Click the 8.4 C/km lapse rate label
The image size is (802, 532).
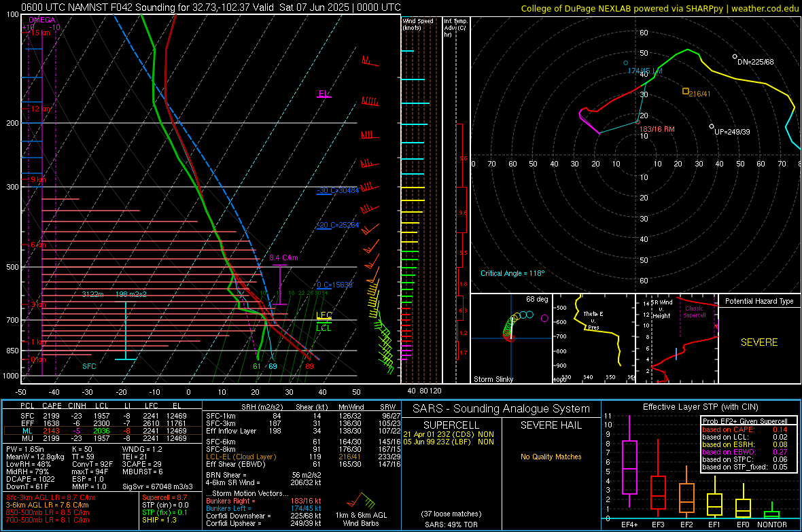click(x=283, y=258)
